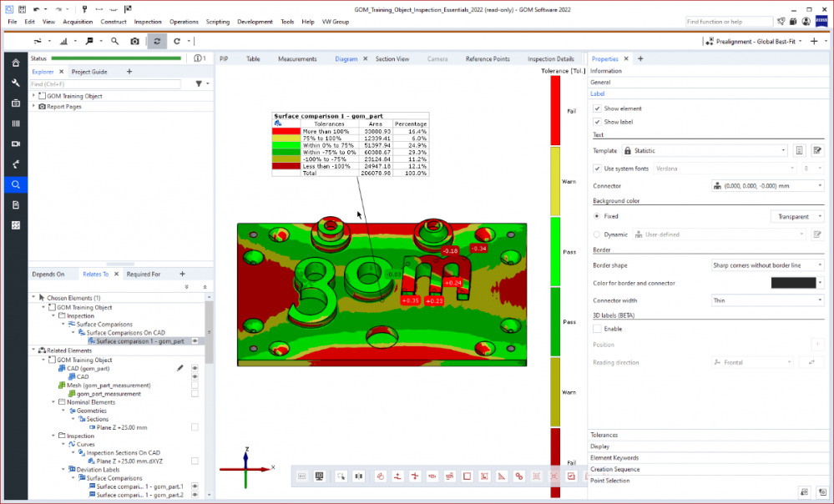Toggle visibility of Plane Z +25.00 mm section

tap(195, 427)
